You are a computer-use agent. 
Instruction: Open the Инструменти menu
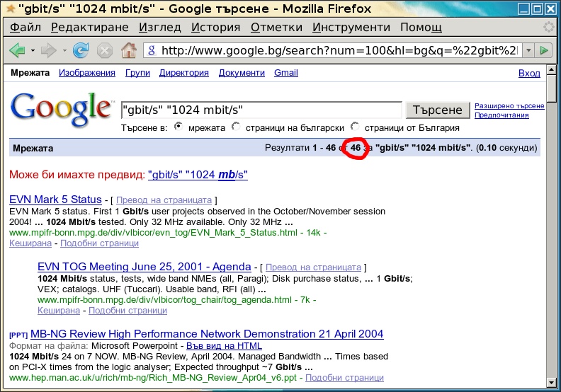[351, 27]
